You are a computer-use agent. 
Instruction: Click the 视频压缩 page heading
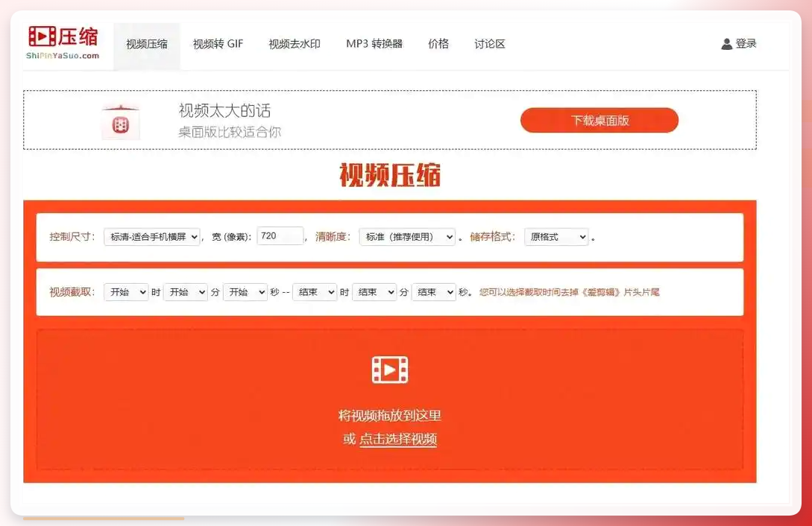(x=390, y=175)
